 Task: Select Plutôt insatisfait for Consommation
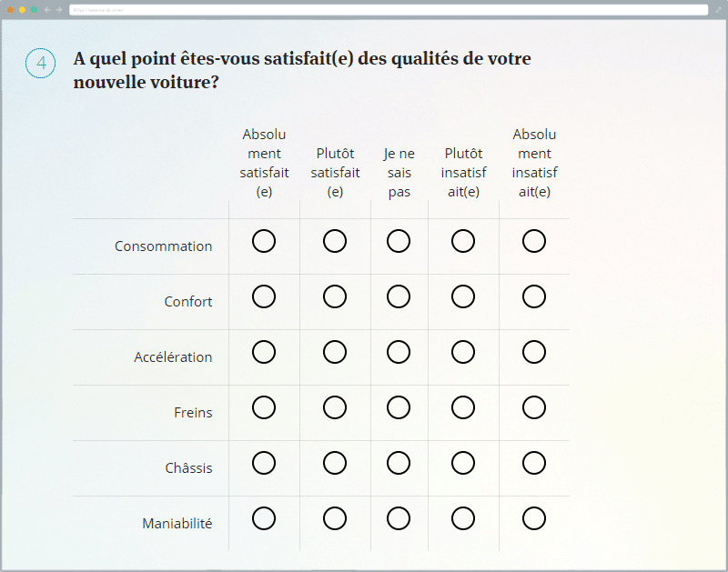(463, 241)
